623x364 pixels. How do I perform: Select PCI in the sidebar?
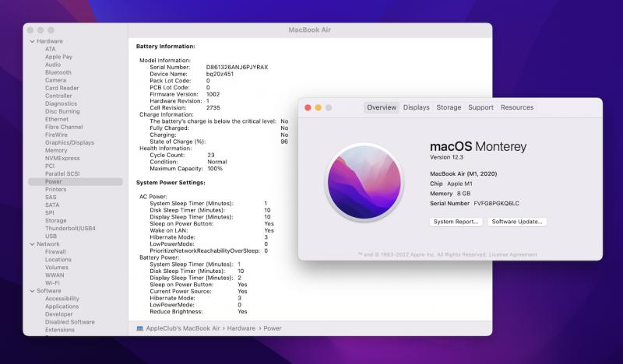click(50, 166)
